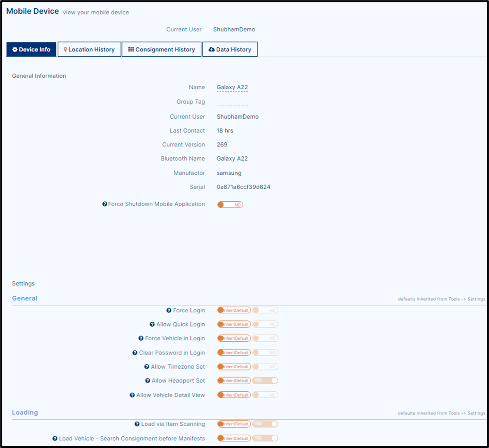Edit the device name Galaxy A22

click(232, 87)
